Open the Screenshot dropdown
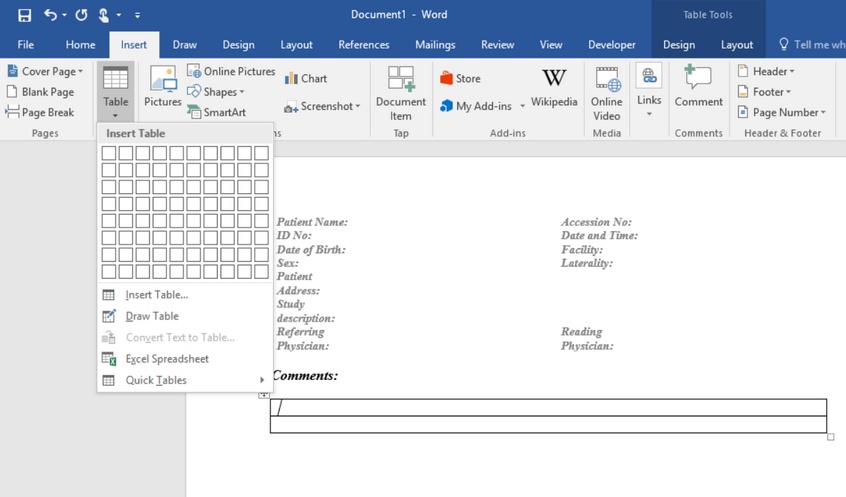Screen dimensions: 846x497 click(324, 106)
